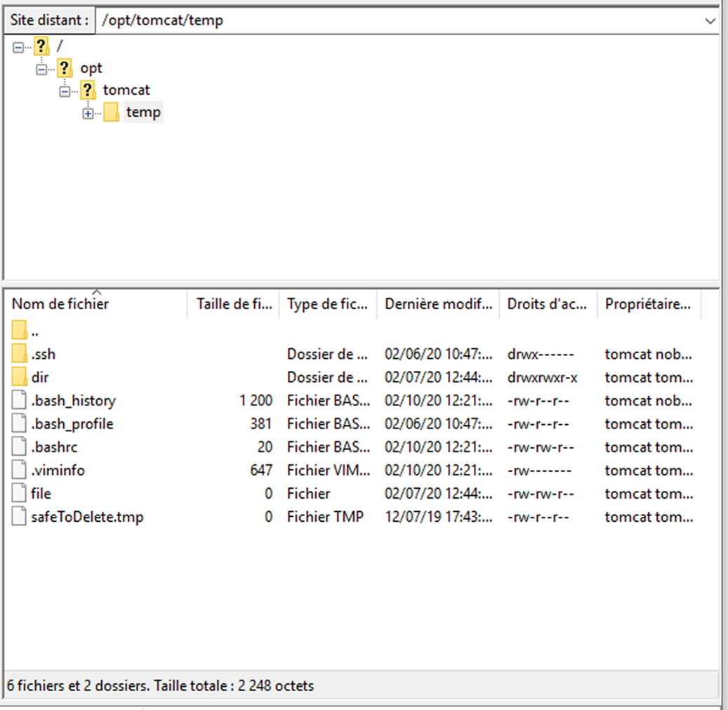Click the remote path input field

click(x=400, y=21)
